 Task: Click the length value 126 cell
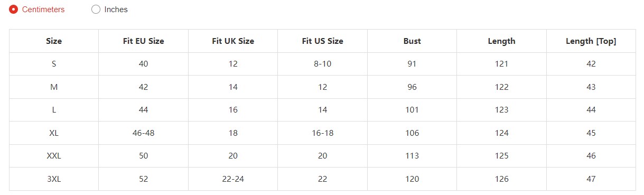click(501, 179)
